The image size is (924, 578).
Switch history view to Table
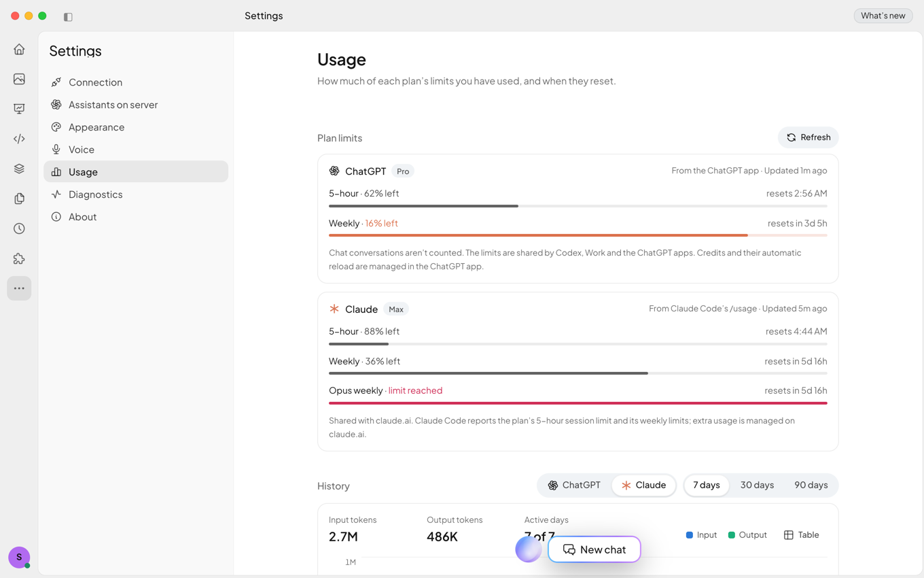801,535
